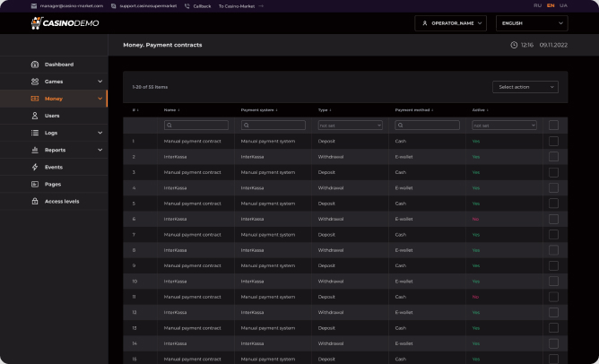Click the Name column search field
Viewport: 599px width, 364px height.
pos(195,126)
